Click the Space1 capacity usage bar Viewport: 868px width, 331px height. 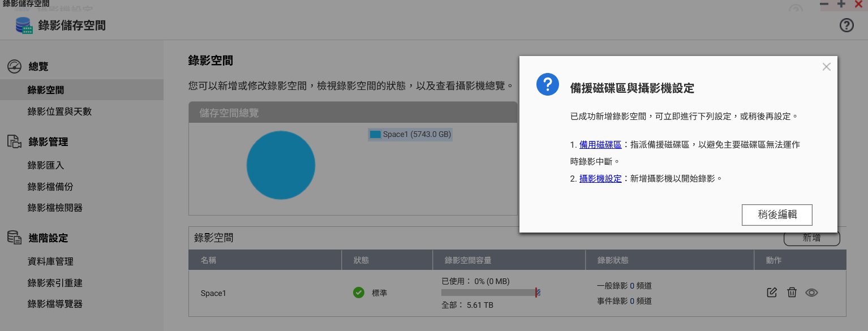coord(490,293)
